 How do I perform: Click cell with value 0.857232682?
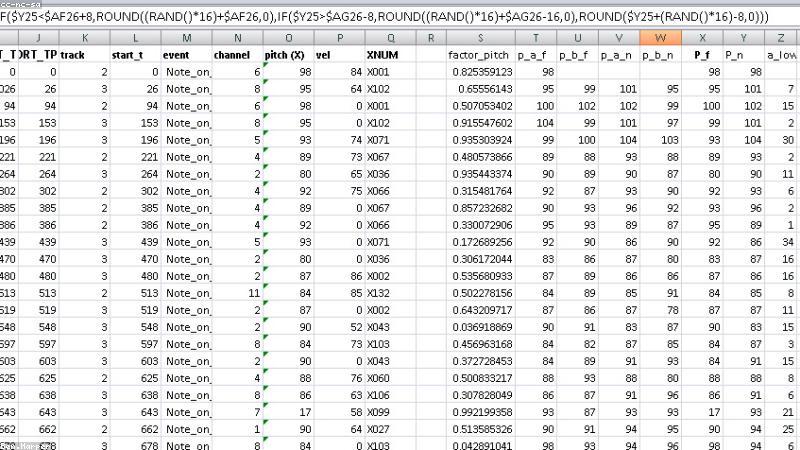(x=481, y=208)
